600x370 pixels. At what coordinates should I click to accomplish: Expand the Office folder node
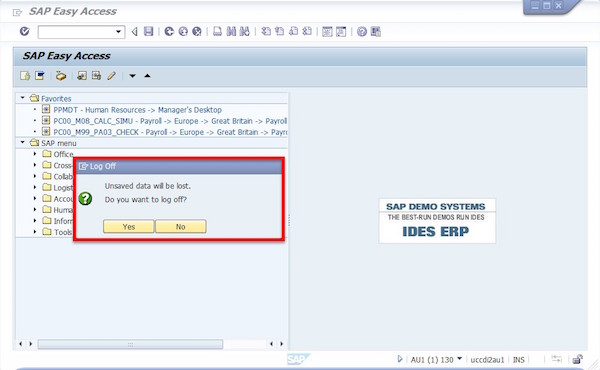(35, 154)
